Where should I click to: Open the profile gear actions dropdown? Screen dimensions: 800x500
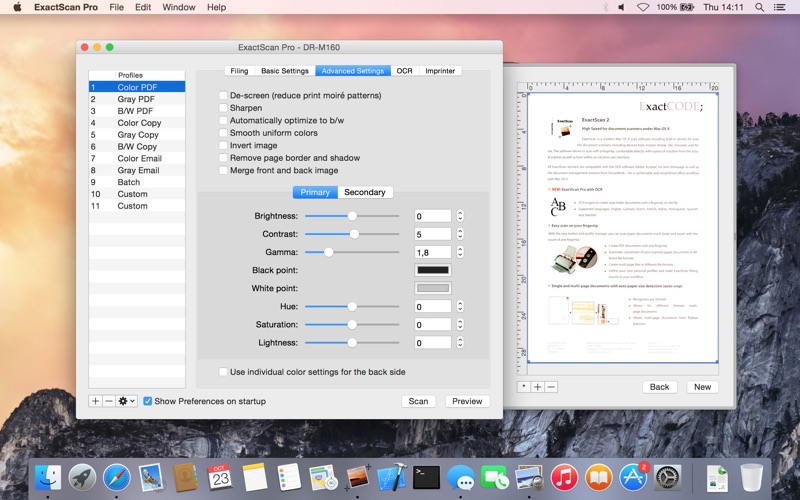(127, 401)
